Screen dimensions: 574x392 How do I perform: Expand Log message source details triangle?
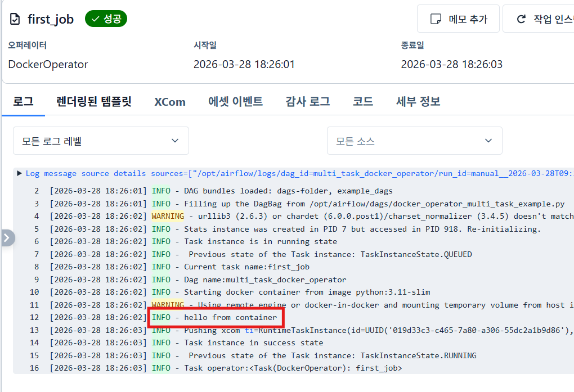click(20, 173)
